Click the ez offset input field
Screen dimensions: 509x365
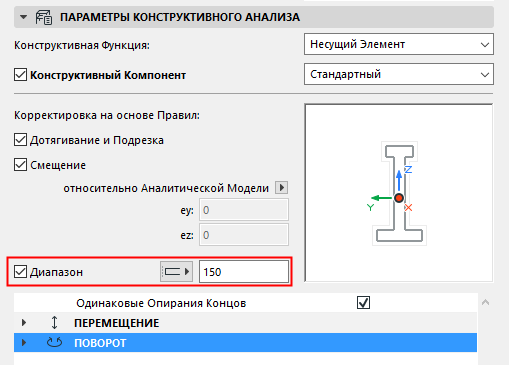[244, 235]
